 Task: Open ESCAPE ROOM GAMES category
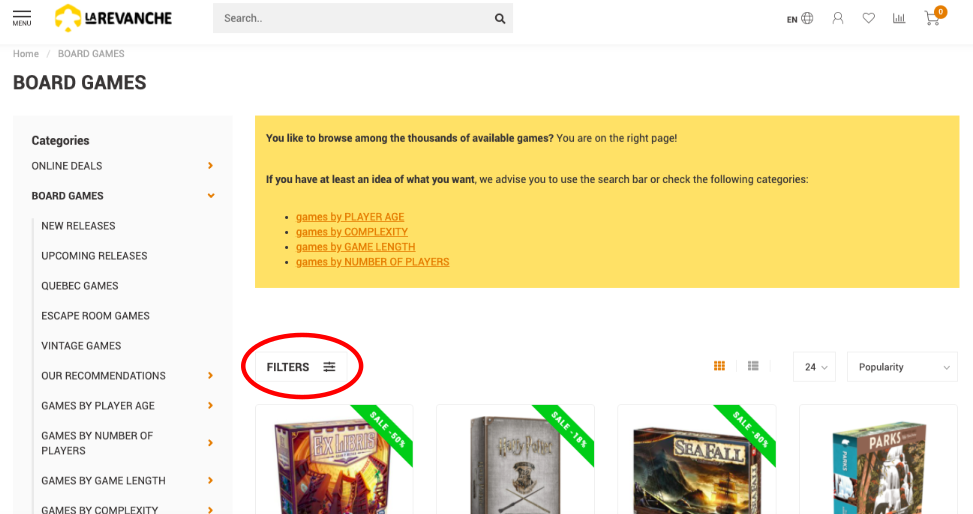tap(96, 316)
